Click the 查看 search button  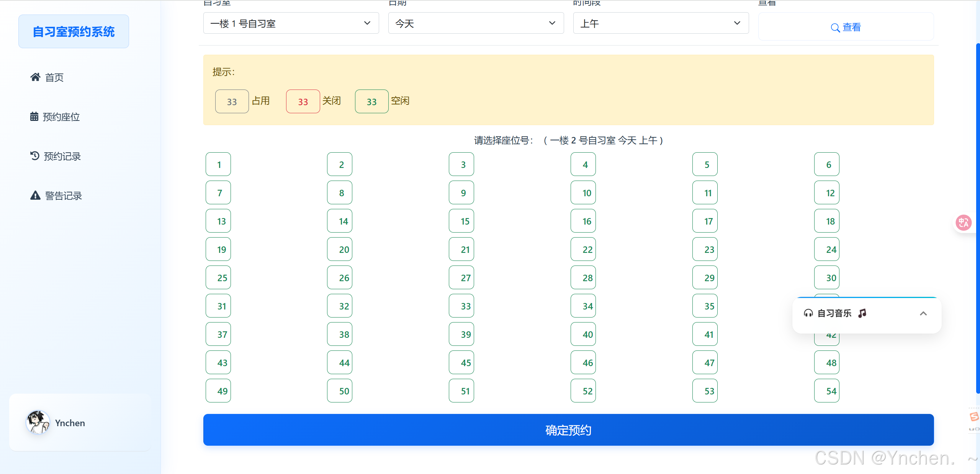pos(846,27)
